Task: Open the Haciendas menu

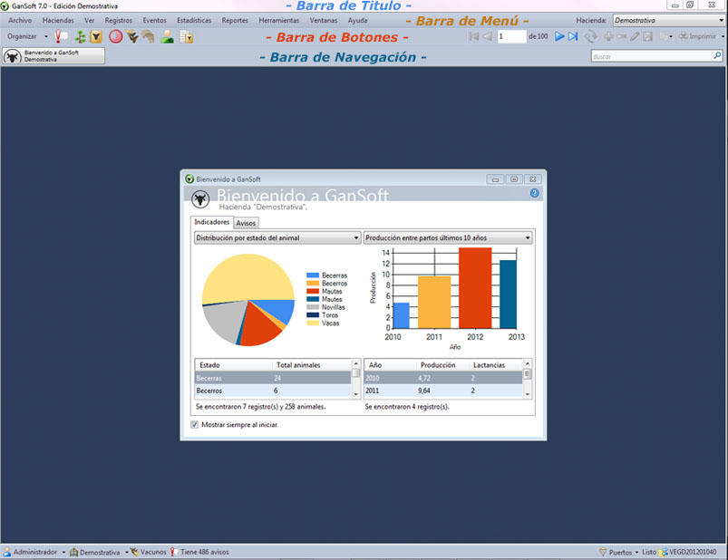Action: tap(58, 21)
